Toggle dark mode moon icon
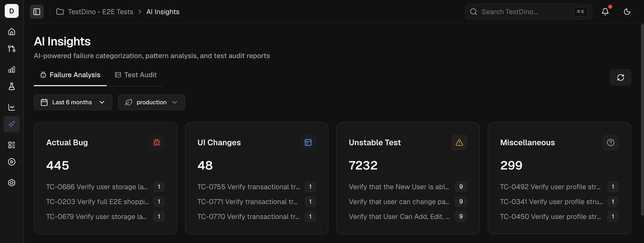The image size is (644, 243). coord(627,12)
